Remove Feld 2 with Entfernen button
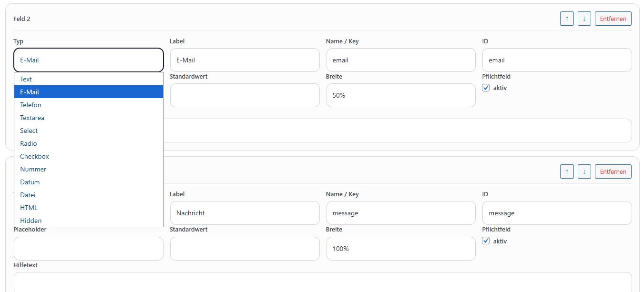Image resolution: width=644 pixels, height=292 pixels. tap(613, 19)
